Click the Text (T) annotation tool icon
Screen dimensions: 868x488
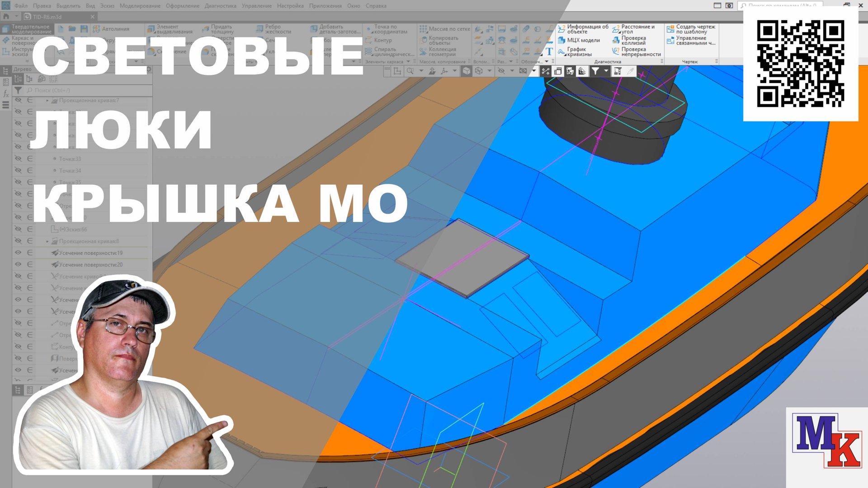click(x=549, y=52)
